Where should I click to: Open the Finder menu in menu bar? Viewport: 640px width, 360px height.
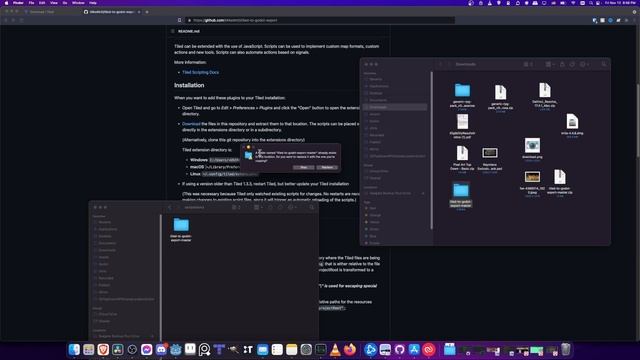(x=18, y=3)
